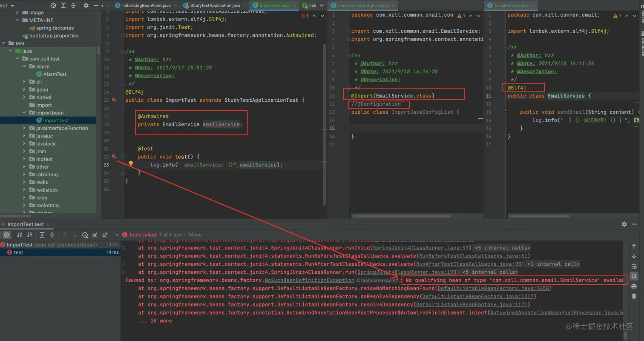Expand the redis folder
This screenshot has height=341, width=644.
(x=25, y=182)
